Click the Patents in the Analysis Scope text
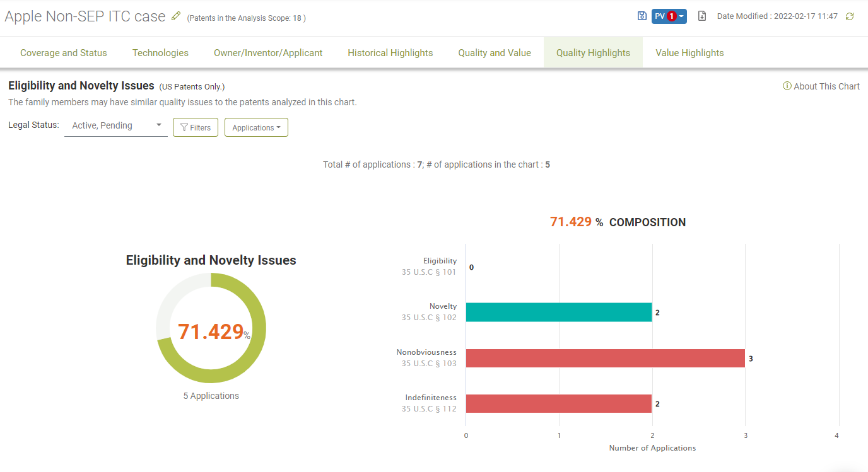 (247, 18)
